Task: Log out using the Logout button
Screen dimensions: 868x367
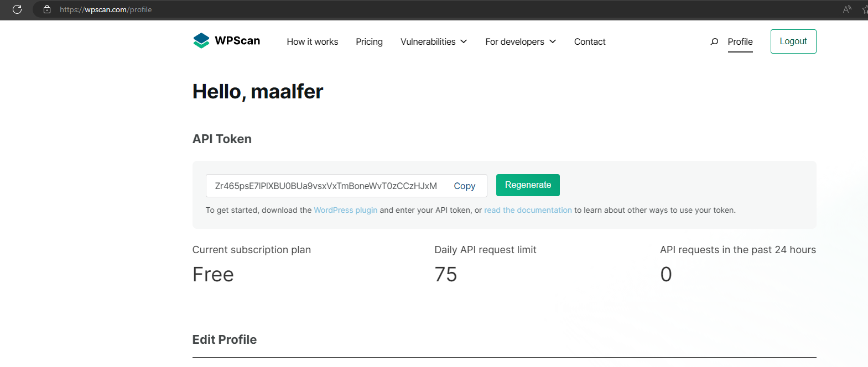Action: (793, 41)
